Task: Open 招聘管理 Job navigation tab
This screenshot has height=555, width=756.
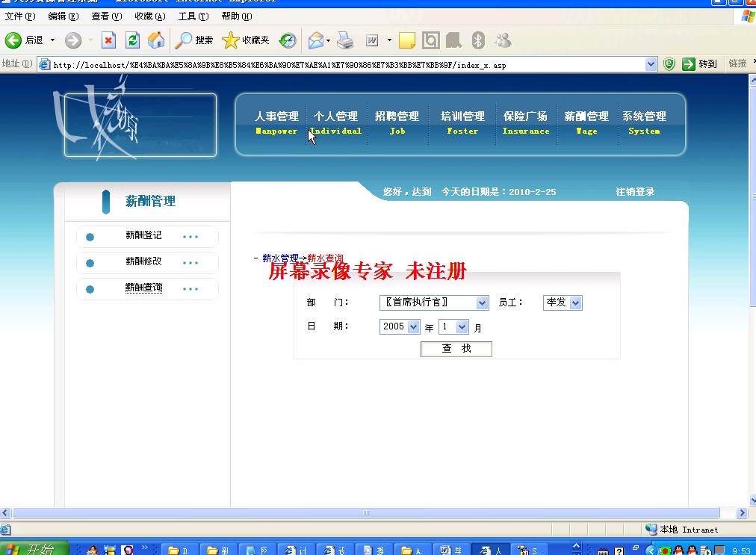Action: click(397, 123)
